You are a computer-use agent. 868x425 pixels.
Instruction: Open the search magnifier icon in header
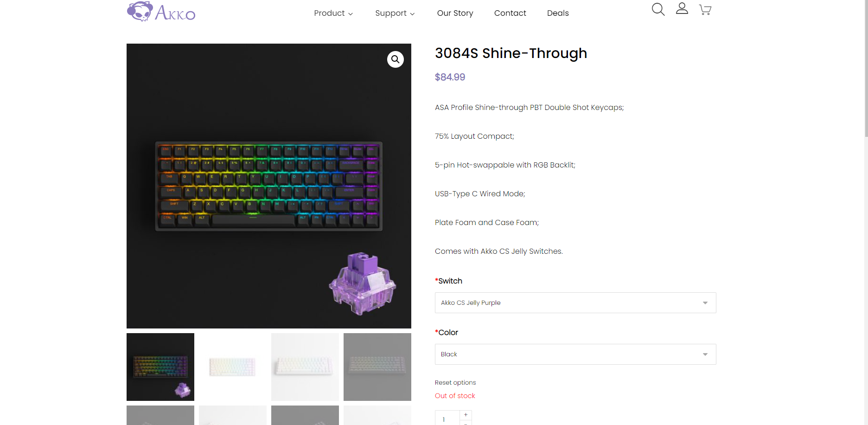658,9
